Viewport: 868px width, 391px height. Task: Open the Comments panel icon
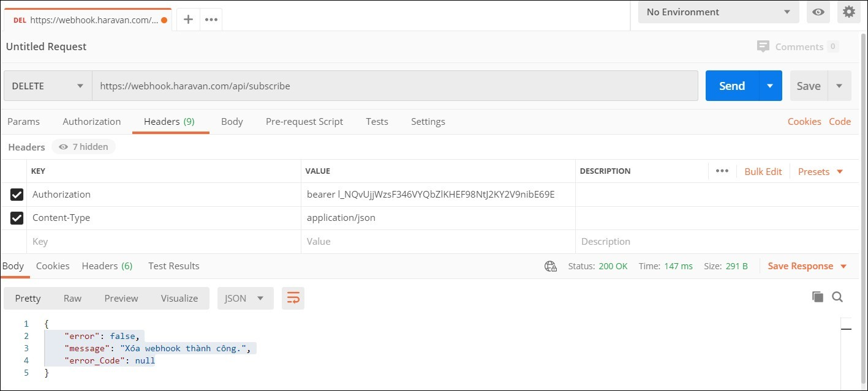pyautogui.click(x=763, y=47)
